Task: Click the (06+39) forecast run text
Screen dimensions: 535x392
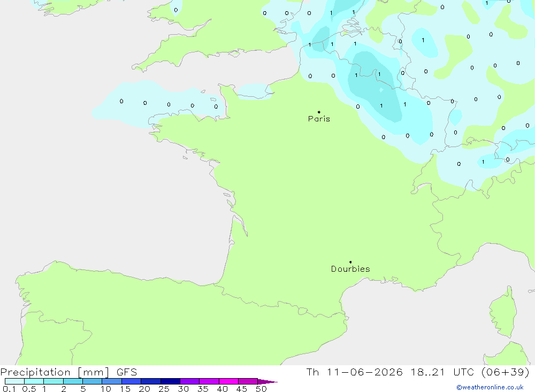Action: tap(506, 372)
